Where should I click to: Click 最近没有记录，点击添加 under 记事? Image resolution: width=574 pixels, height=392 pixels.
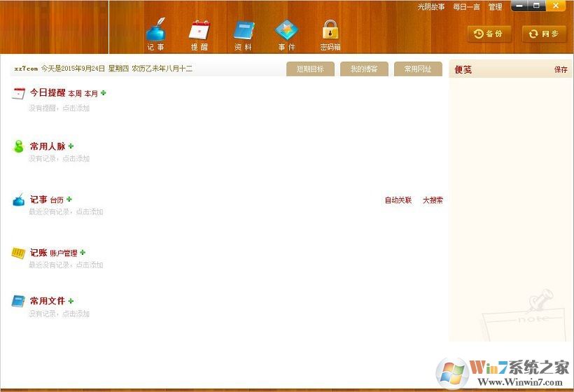coord(66,211)
